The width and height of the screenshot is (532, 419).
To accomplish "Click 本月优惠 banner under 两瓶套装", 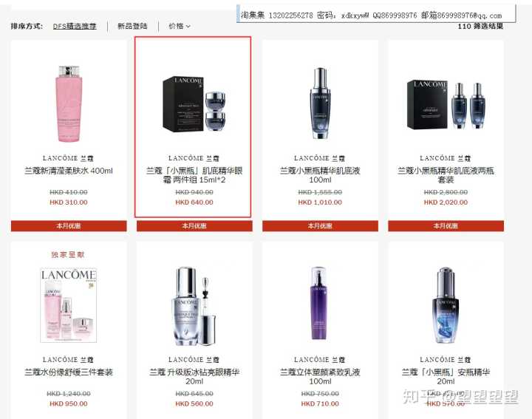I will [x=446, y=226].
